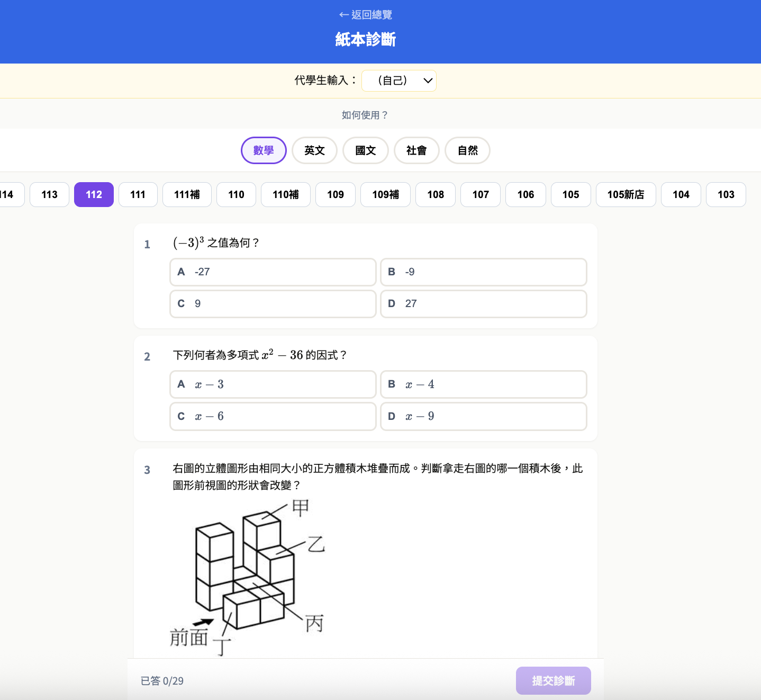Switch to the 英文 subject tab
761x700 pixels.
point(314,150)
